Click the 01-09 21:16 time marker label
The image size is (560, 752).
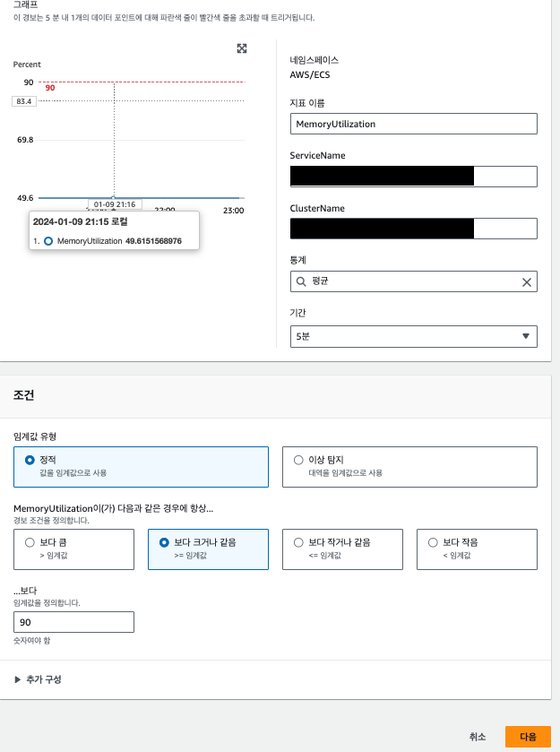tap(115, 204)
